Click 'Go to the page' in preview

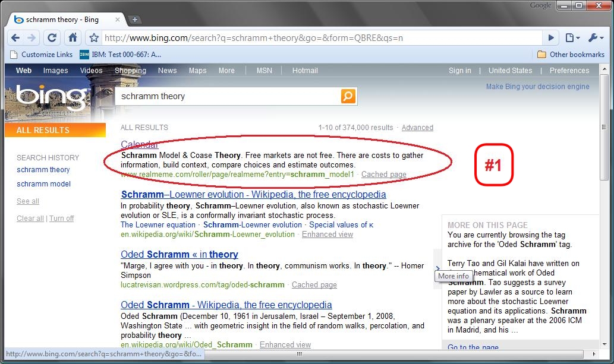[x=473, y=347]
